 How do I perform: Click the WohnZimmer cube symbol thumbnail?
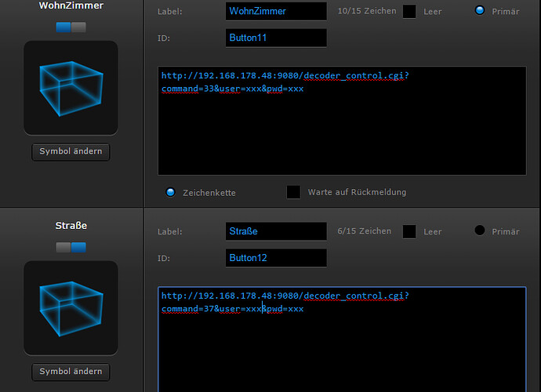71,88
